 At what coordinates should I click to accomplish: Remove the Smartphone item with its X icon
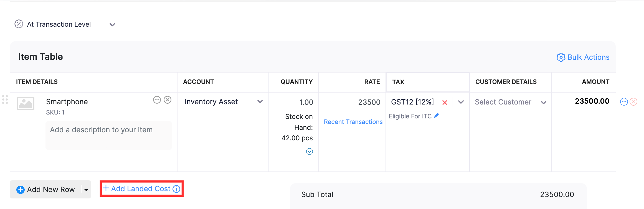(168, 100)
